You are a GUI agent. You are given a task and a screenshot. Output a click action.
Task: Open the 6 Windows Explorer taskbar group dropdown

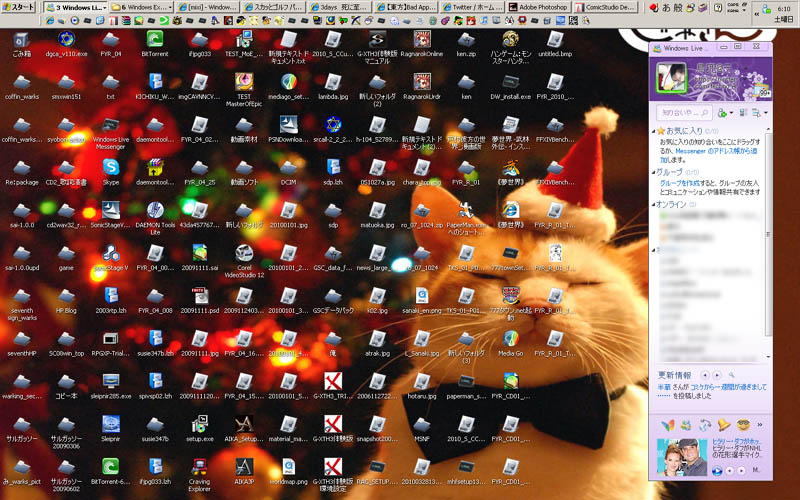point(169,8)
